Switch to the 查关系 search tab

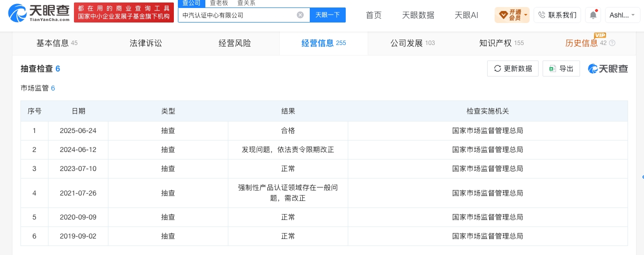click(246, 3)
